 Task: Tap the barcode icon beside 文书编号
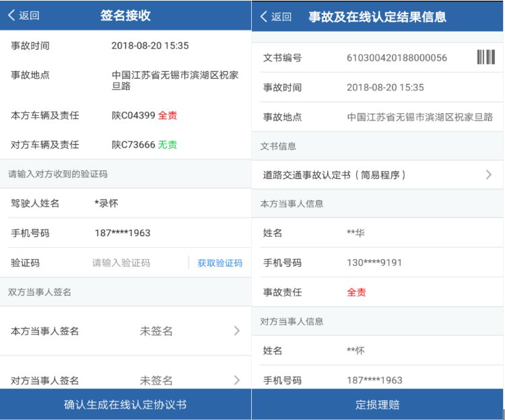pos(485,57)
